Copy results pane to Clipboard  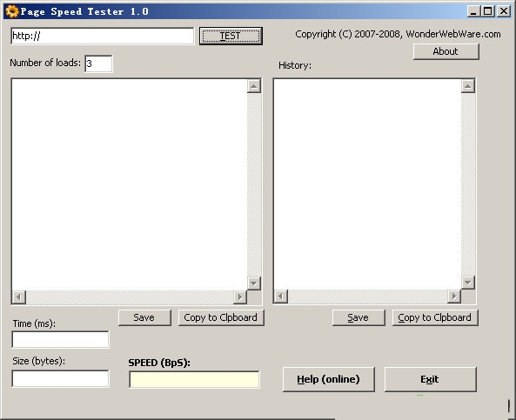[221, 317]
